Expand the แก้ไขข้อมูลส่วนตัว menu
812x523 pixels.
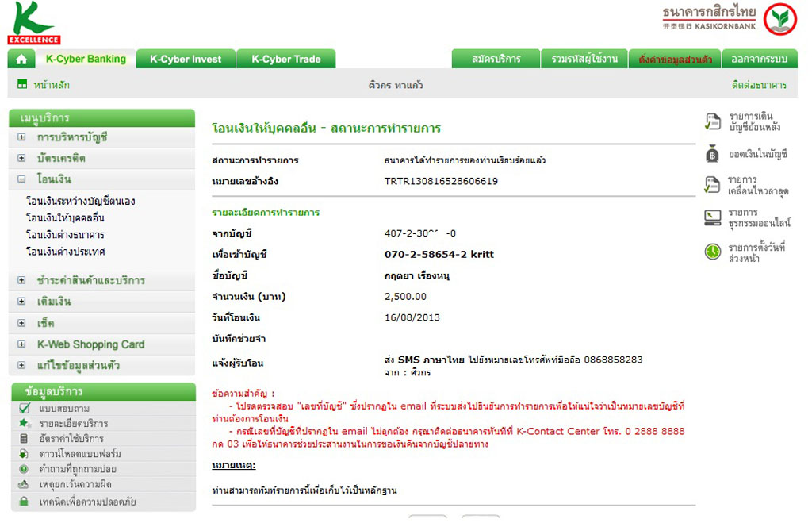[x=21, y=365]
